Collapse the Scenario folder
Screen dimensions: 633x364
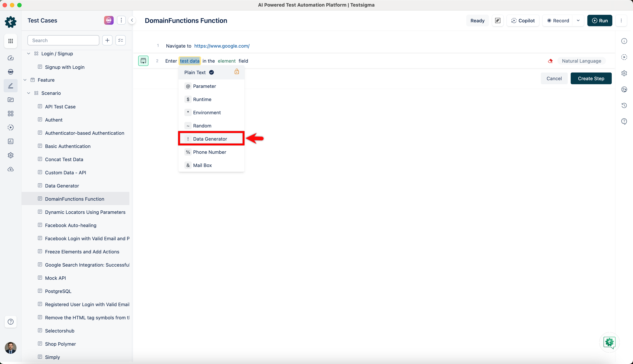tap(29, 93)
